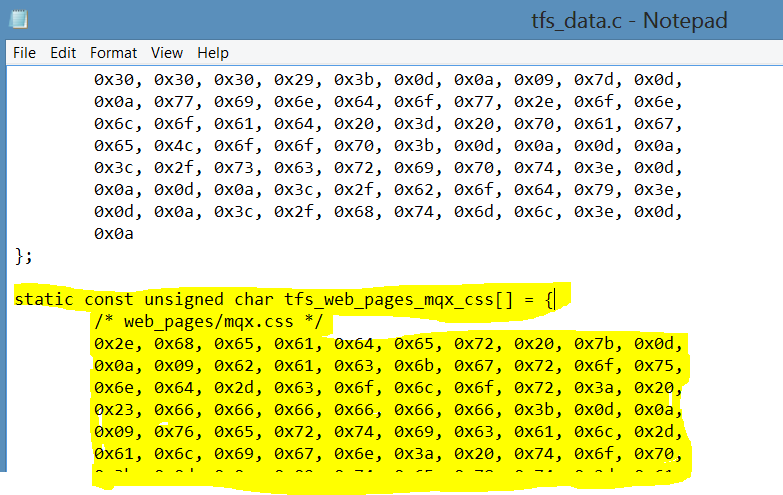Screen dimensions: 783x495
Task: Click the 0x79 value in the text
Action: 593,190
